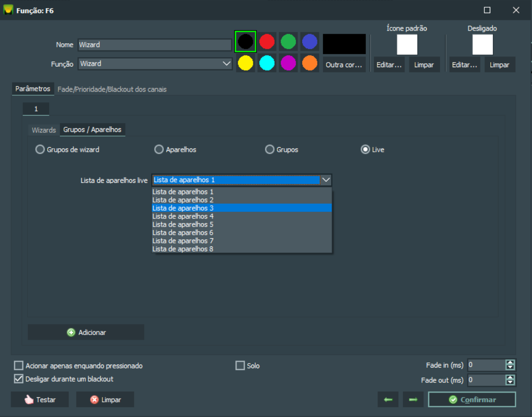Uncheck Desligar durante um blackout
Screen dimensions: 532x417
click(19, 379)
